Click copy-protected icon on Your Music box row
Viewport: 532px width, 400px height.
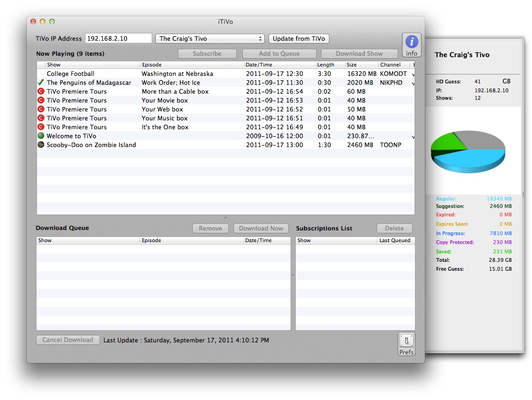(40, 118)
